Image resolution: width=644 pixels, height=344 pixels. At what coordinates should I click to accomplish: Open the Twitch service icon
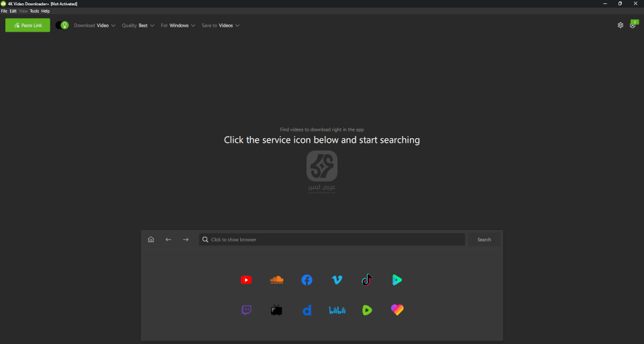[246, 310]
